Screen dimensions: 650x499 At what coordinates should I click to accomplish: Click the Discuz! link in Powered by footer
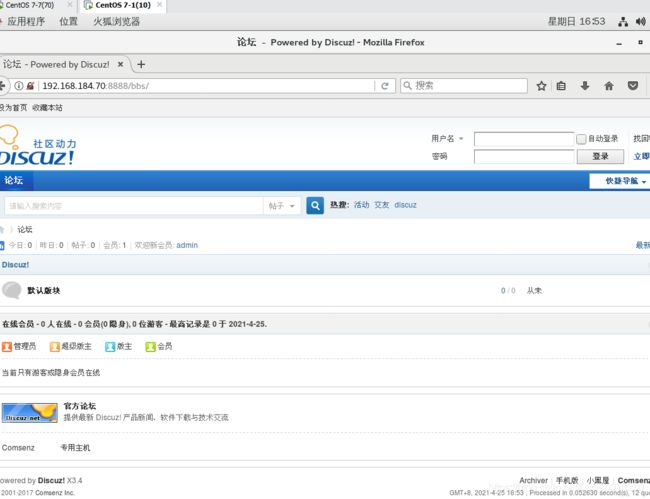[x=51, y=480]
